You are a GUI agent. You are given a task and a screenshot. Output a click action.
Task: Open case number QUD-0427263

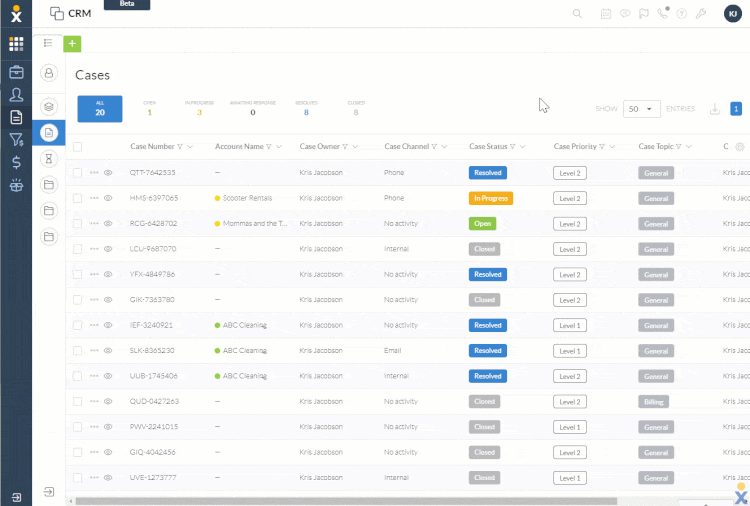(154, 401)
